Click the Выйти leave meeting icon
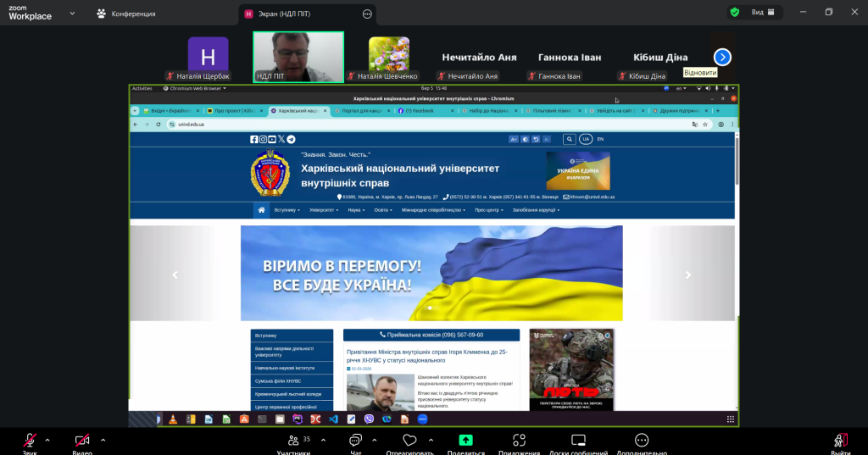 (x=840, y=441)
